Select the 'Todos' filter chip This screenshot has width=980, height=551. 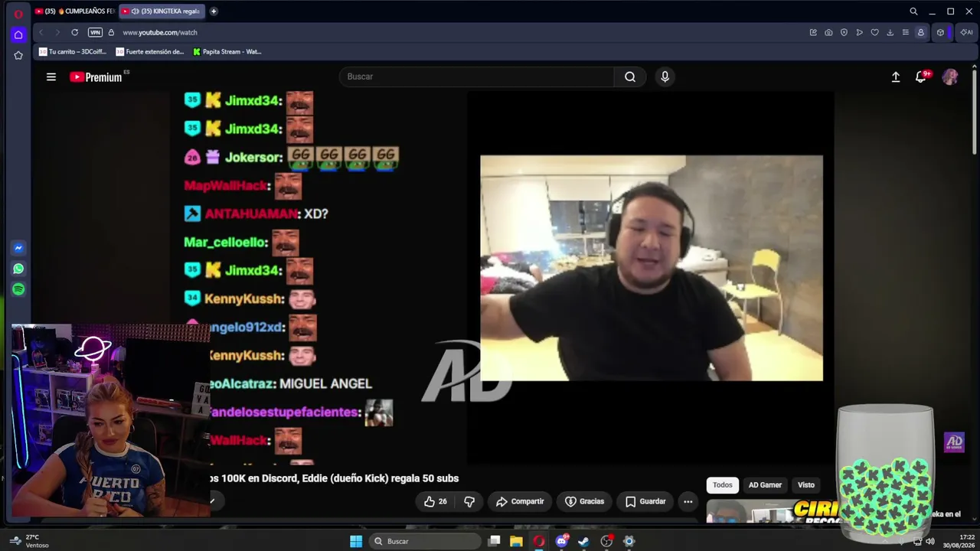723,484
